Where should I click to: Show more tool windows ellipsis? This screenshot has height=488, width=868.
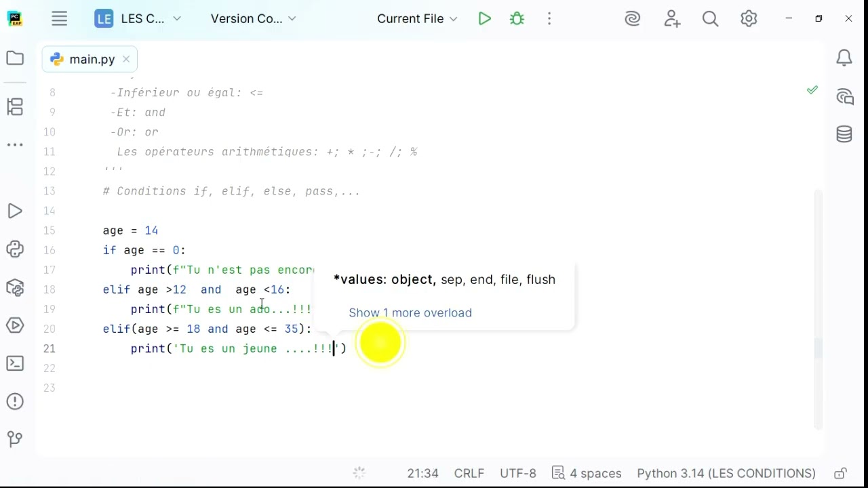point(15,144)
